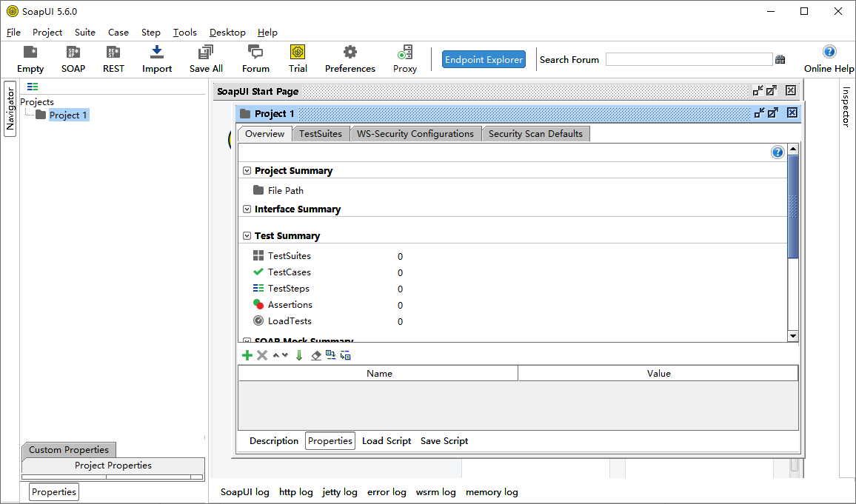Click the Endpoint Explorer button
The width and height of the screenshot is (856, 504).
(484, 59)
